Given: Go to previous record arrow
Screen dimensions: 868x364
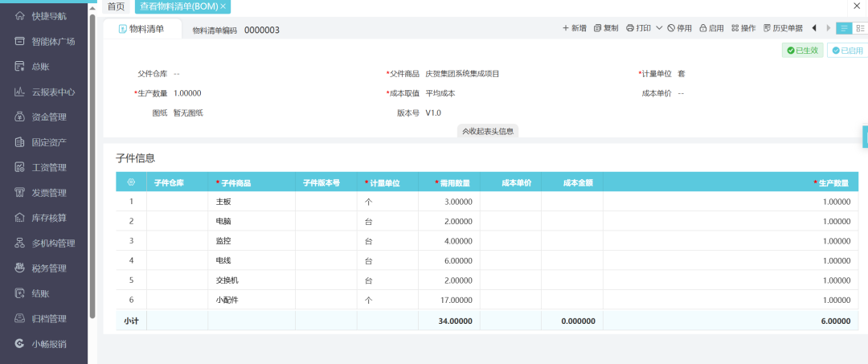Looking at the screenshot, I should point(814,27).
